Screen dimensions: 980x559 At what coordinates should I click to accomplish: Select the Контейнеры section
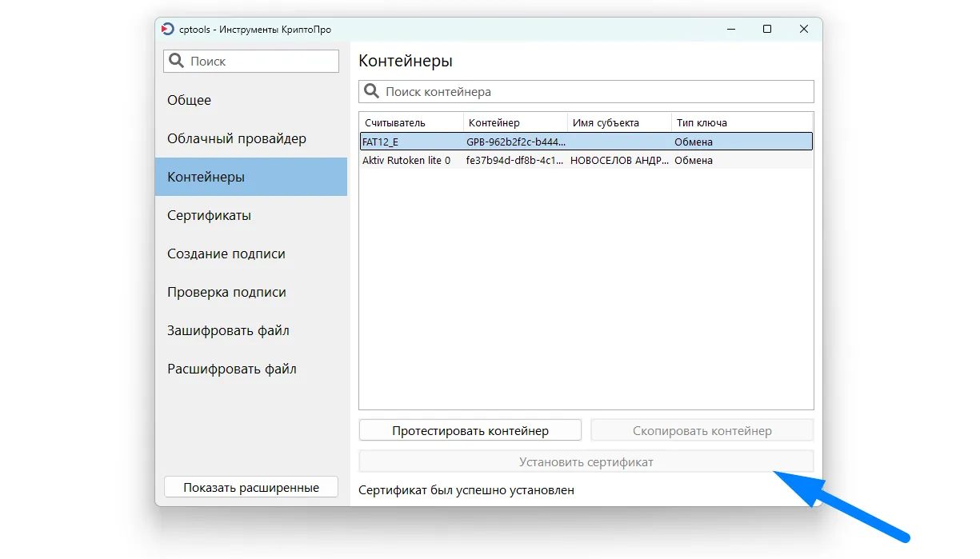(x=251, y=177)
